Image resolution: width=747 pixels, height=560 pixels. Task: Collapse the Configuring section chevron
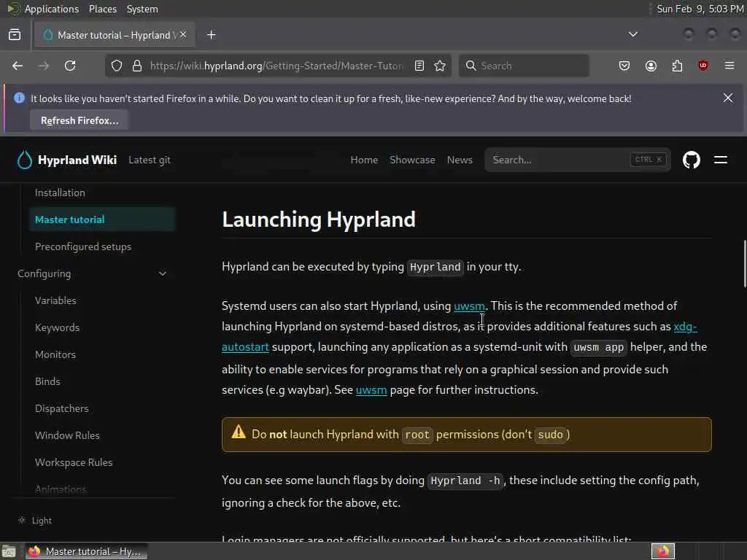[x=163, y=274]
